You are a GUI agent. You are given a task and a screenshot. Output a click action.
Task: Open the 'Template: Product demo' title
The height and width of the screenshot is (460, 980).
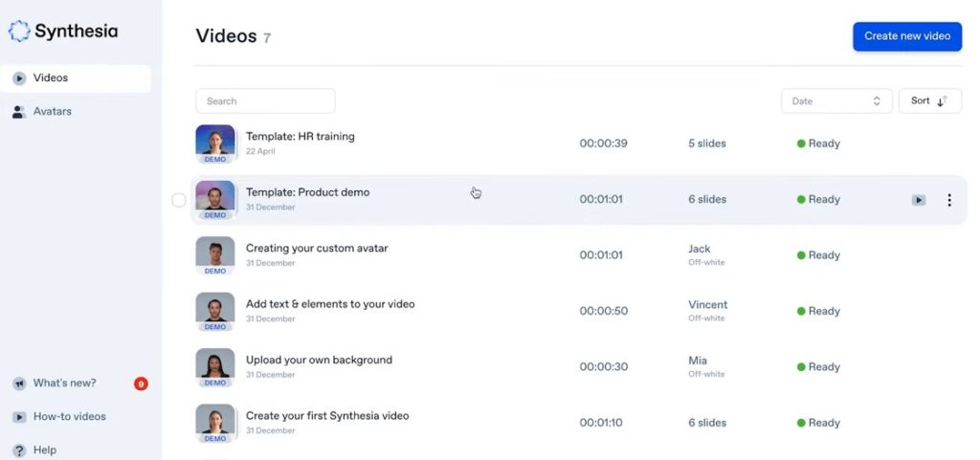[x=307, y=192]
